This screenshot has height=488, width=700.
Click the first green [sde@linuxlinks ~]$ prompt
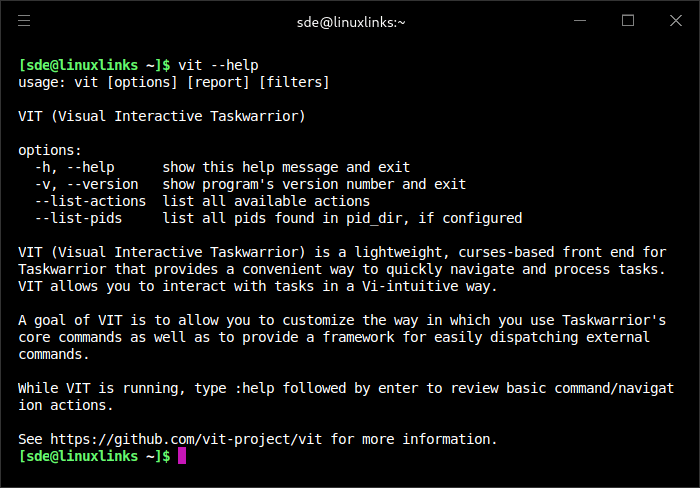(94, 65)
